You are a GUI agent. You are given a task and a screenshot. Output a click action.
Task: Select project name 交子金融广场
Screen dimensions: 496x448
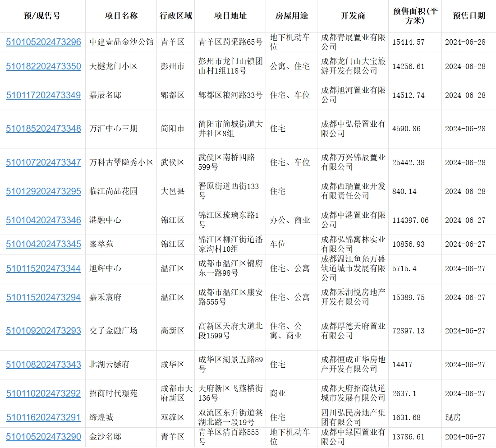click(113, 331)
